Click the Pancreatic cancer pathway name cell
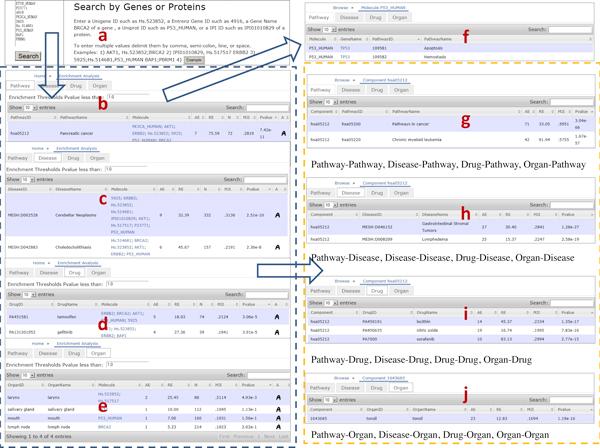The image size is (600, 448). (x=77, y=134)
